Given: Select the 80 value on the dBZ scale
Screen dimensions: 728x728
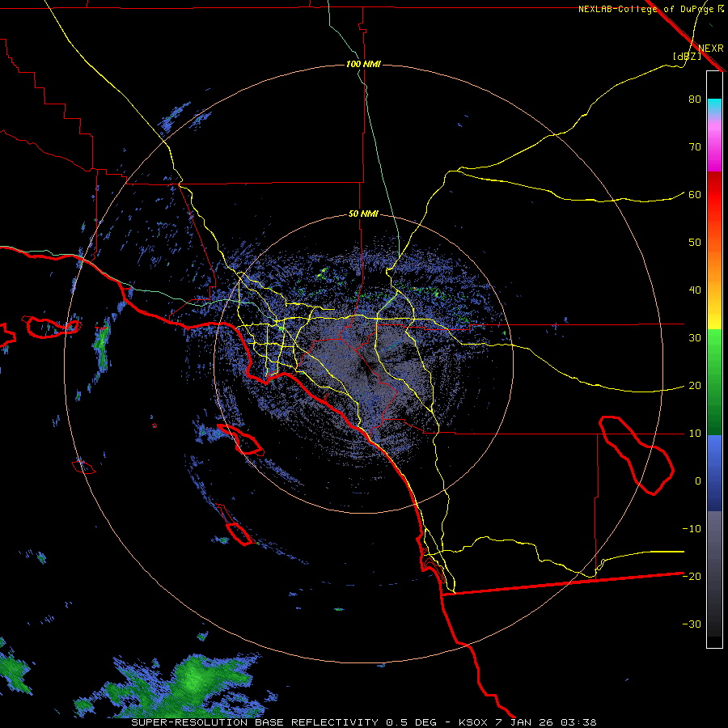Looking at the screenshot, I should tap(695, 99).
